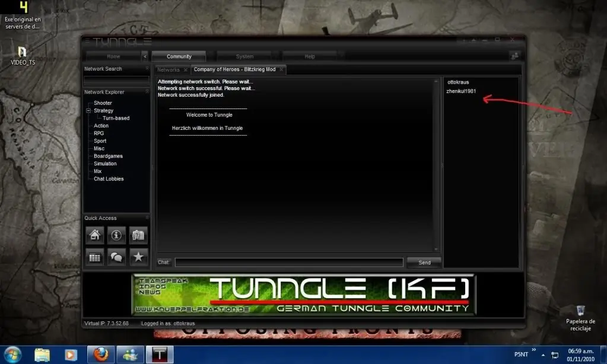Expand taskbar toolbar chevron next to PSNT
The width and height of the screenshot is (607, 364).
tap(534, 350)
